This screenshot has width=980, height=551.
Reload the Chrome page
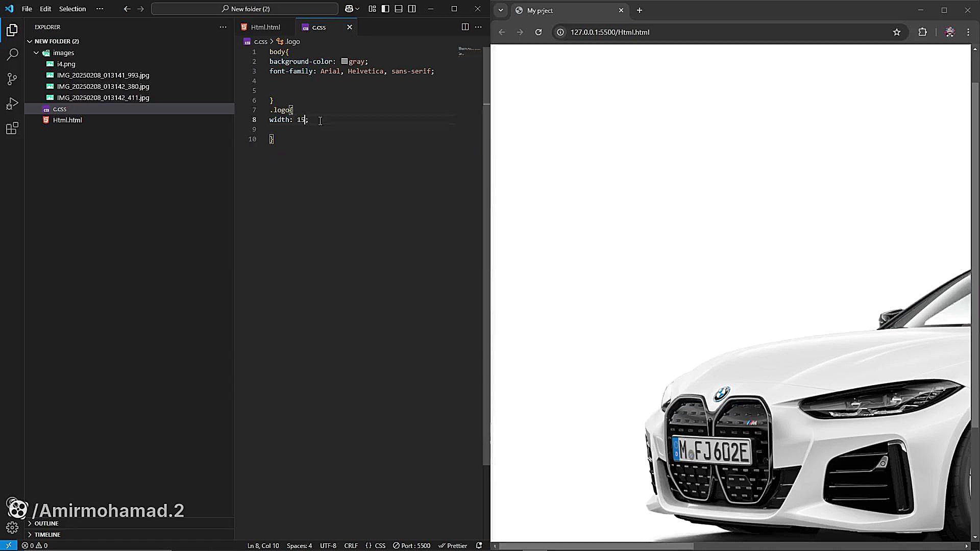coord(538,32)
